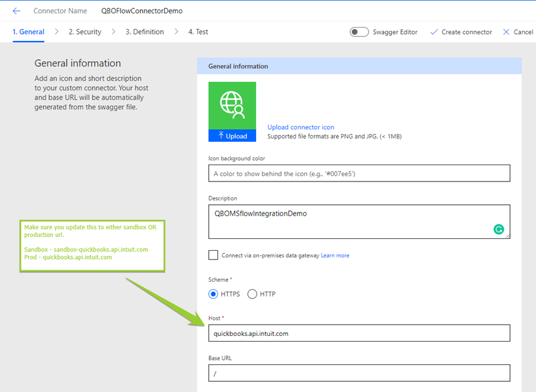Click the checkmark icon beside Create connector
Viewport: 536px width, 392px height.
433,32
